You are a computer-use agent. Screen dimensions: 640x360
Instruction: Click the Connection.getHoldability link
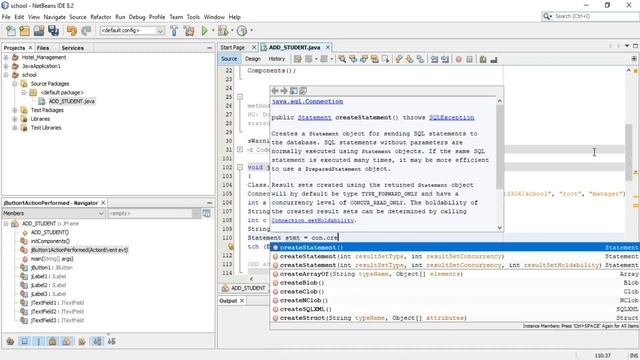[x=313, y=220]
